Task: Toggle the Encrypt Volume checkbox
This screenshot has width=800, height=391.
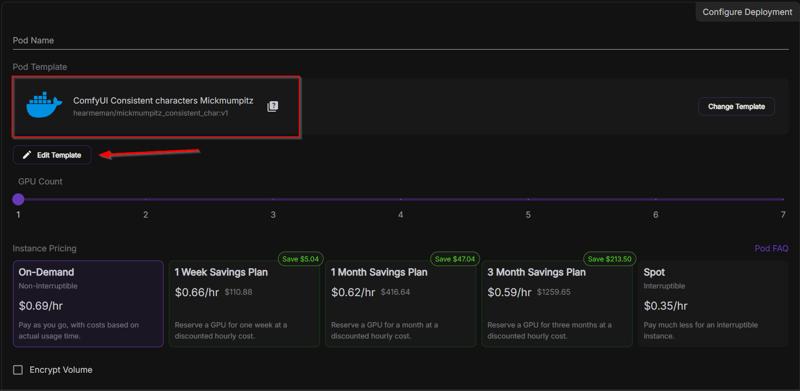Action: point(18,370)
